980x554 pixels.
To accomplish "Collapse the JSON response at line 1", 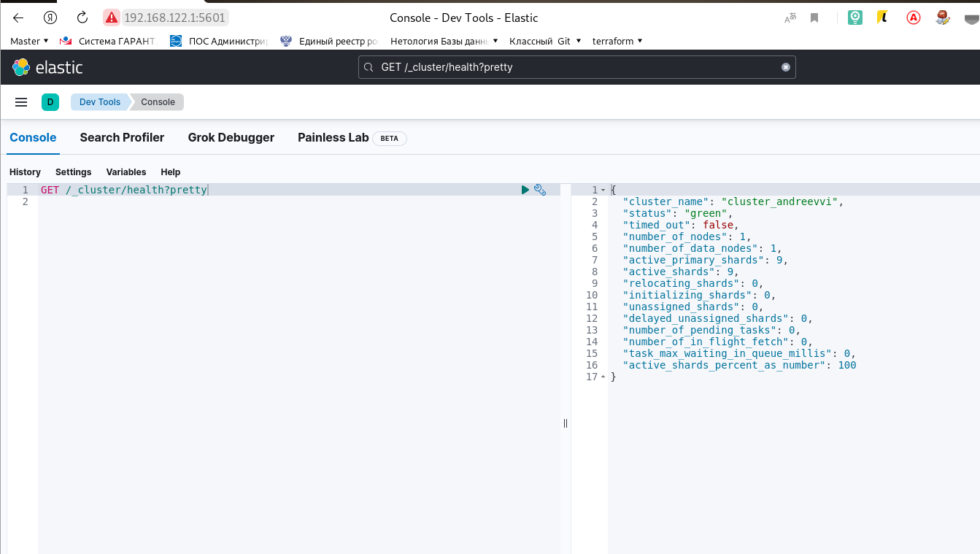I will click(603, 189).
